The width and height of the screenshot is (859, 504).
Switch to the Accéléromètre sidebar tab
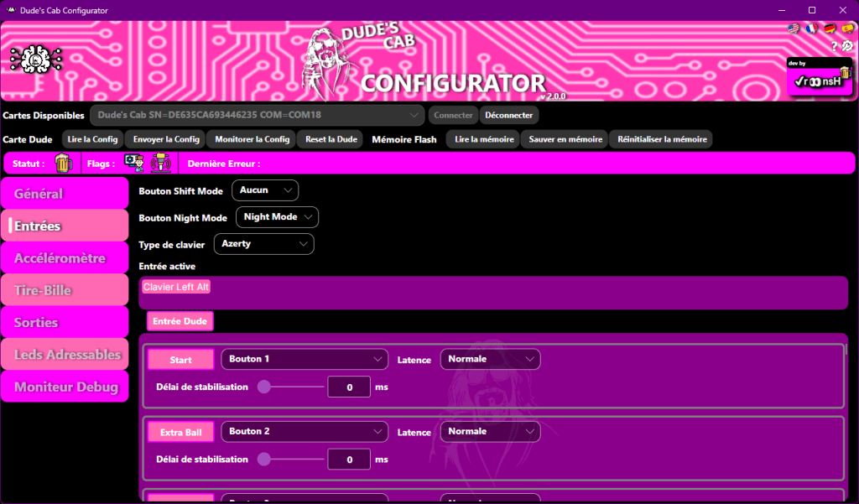coord(65,258)
